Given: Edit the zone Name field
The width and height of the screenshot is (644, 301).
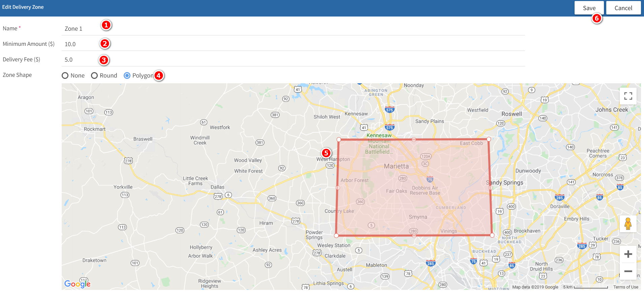Looking at the screenshot, I should coord(293,29).
